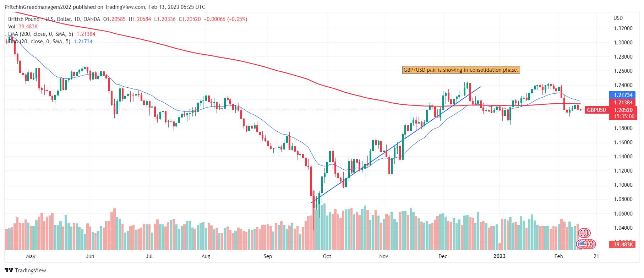Viewport: 644px width, 278px height.
Task: Click the 15:35:00 countdown label
Action: (623, 116)
